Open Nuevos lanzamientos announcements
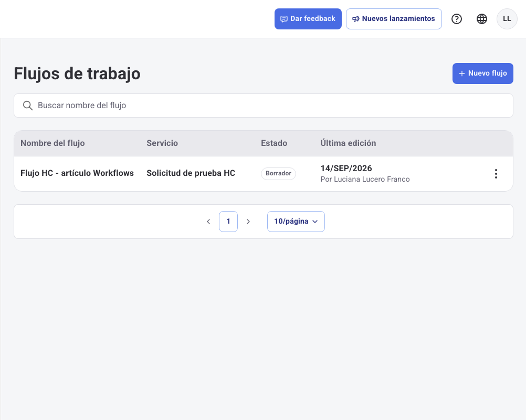The width and height of the screenshot is (526, 420). (x=394, y=19)
